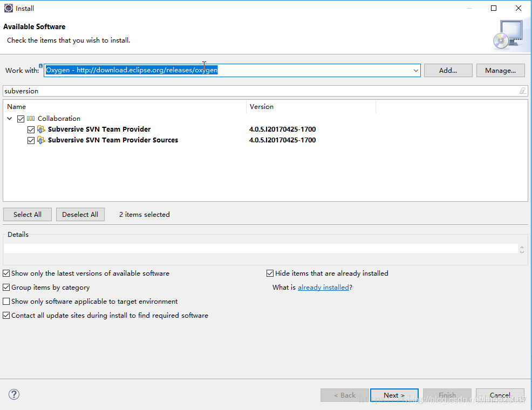Click the Work with info decorator icon
Viewport: 532px width, 410px height.
[x=40, y=66]
